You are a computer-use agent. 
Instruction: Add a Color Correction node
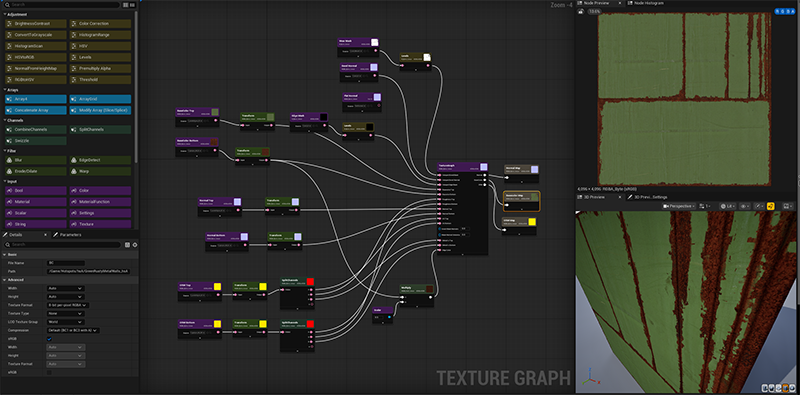(x=101, y=23)
